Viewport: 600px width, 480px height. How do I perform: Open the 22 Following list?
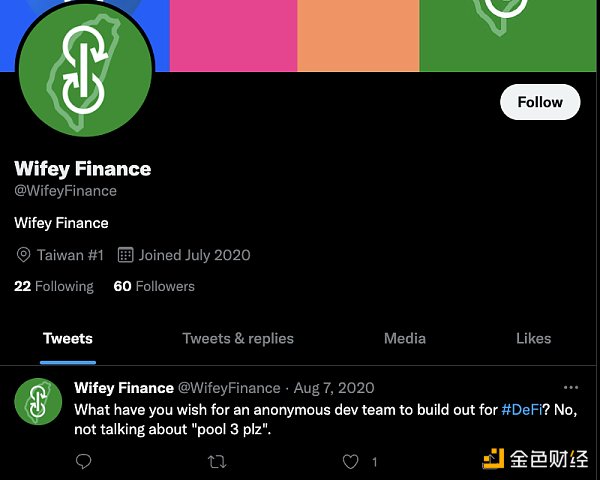pyautogui.click(x=54, y=286)
